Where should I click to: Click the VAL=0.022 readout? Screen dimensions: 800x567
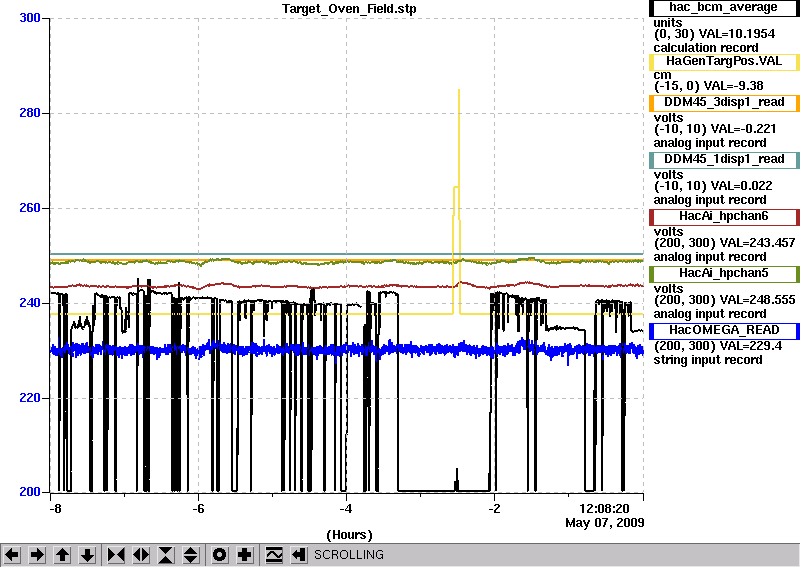741,186
